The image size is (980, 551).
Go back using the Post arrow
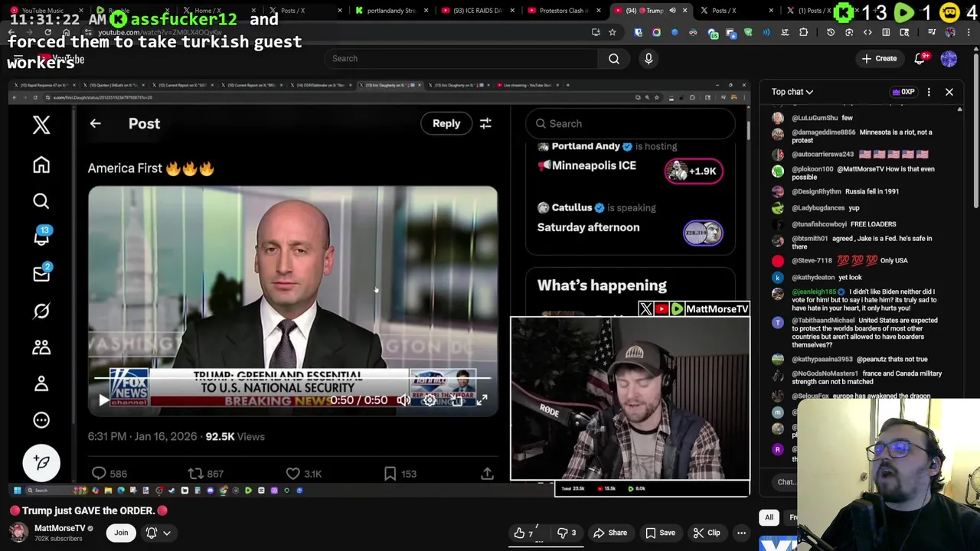[95, 123]
